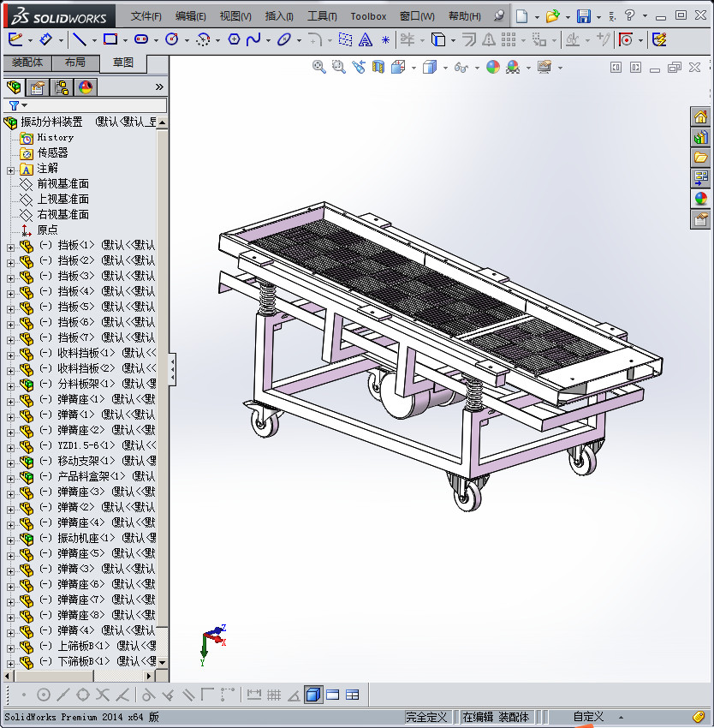Open the 插入(I) menu
Viewport: 714px width, 728px height.
(x=279, y=16)
